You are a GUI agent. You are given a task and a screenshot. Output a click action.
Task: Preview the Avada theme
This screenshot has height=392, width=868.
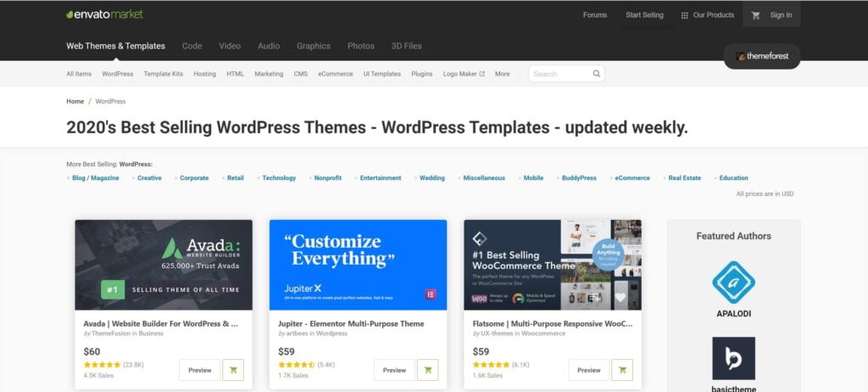point(200,370)
